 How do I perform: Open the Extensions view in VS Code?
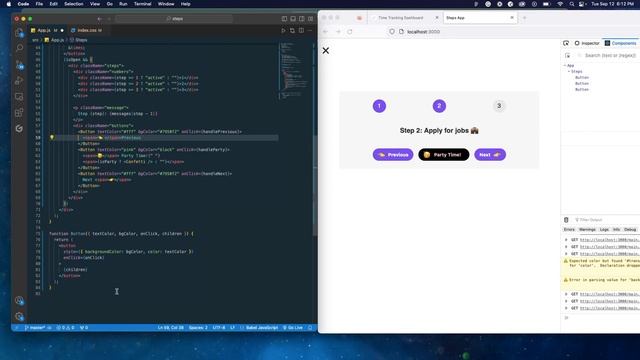pyautogui.click(x=19, y=112)
